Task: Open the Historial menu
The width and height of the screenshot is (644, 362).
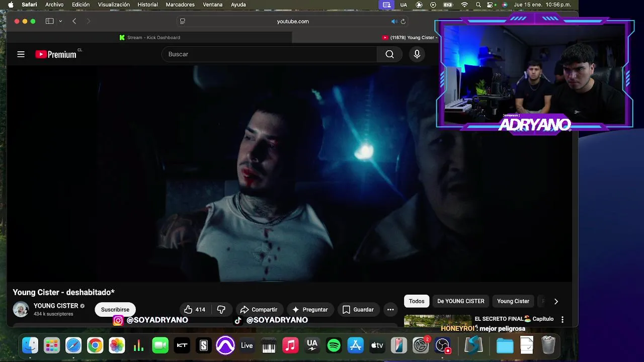Action: tap(147, 5)
